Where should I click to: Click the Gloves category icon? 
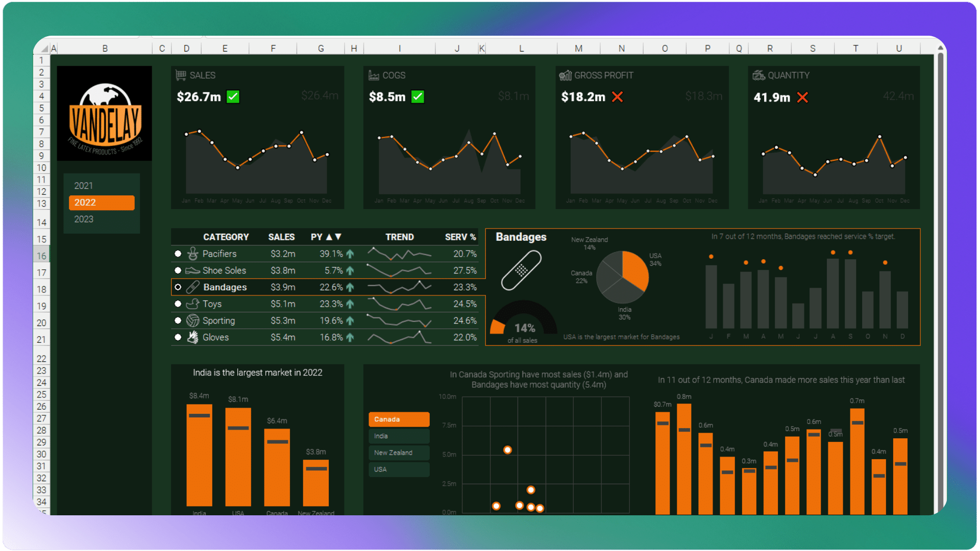click(192, 337)
